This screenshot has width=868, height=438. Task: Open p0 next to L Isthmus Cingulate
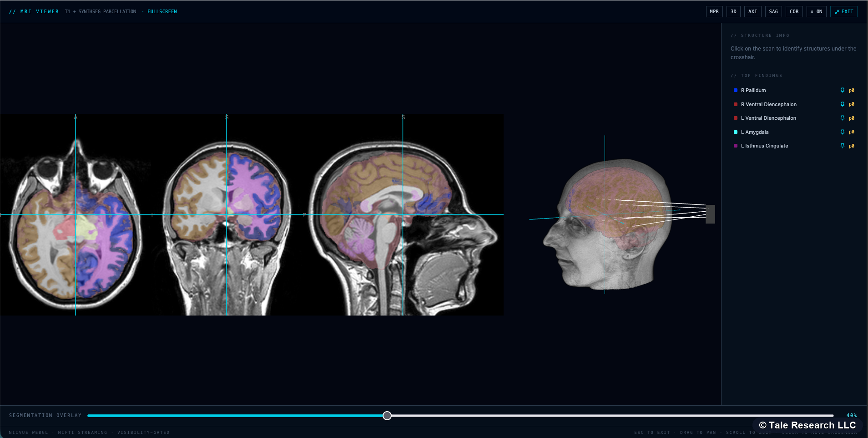point(852,146)
